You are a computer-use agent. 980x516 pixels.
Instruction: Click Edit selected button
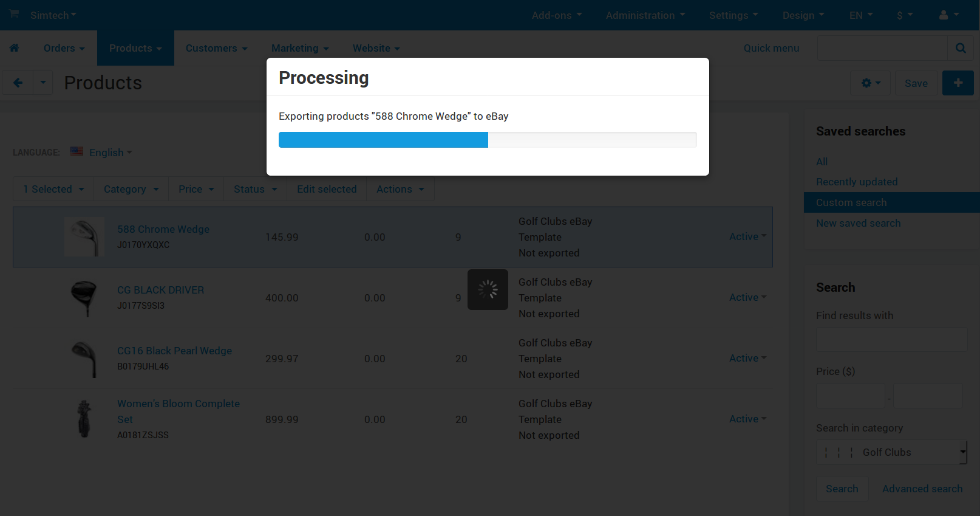coord(327,189)
